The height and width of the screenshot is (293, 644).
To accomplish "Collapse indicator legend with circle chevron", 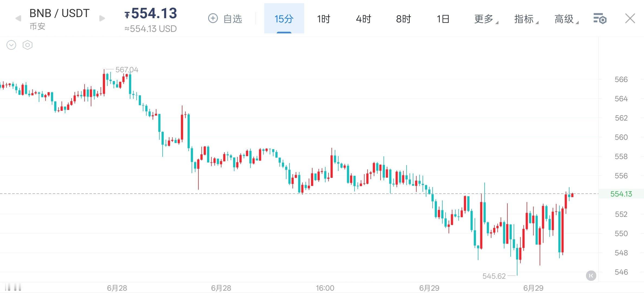I will click(11, 45).
